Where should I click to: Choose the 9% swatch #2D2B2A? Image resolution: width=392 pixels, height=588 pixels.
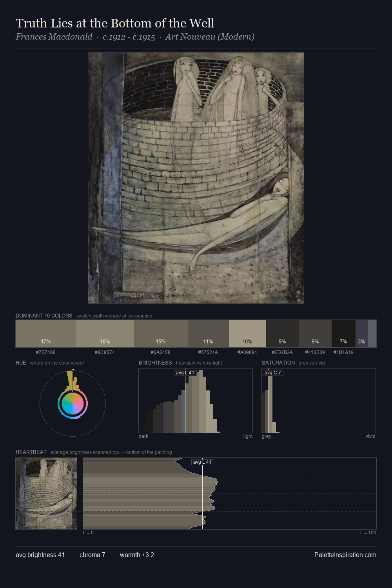click(x=283, y=334)
